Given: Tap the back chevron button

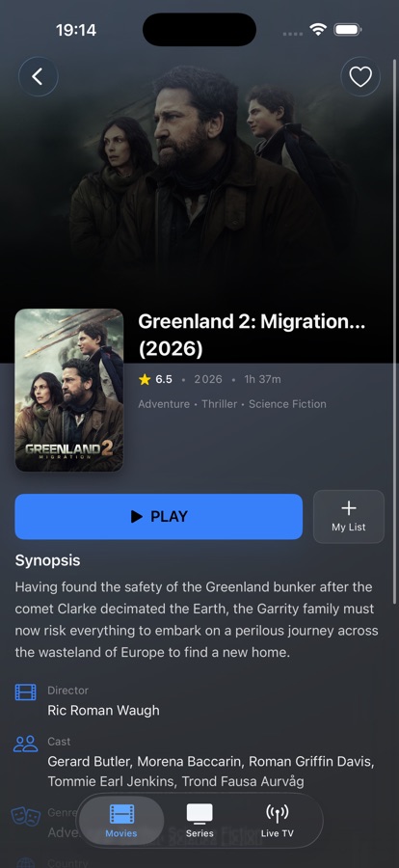Looking at the screenshot, I should click(x=39, y=77).
